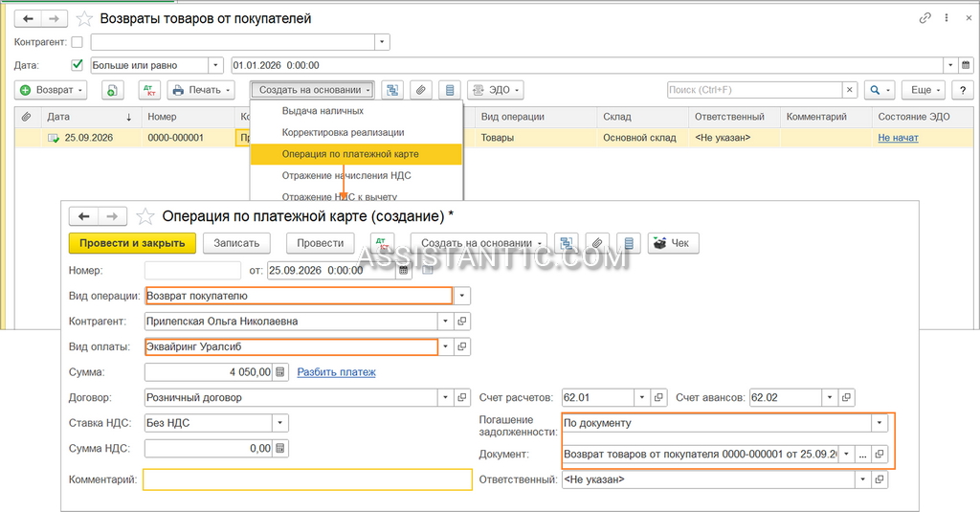Image resolution: width=980 pixels, height=512 pixels.
Task: Click ellipsis button in Документ field
Action: [862, 455]
